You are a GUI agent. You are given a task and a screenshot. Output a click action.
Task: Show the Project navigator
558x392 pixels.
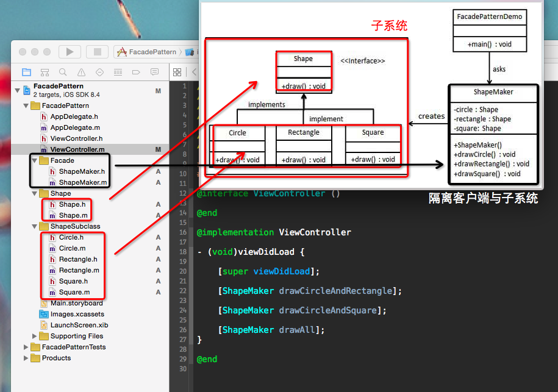(x=26, y=72)
